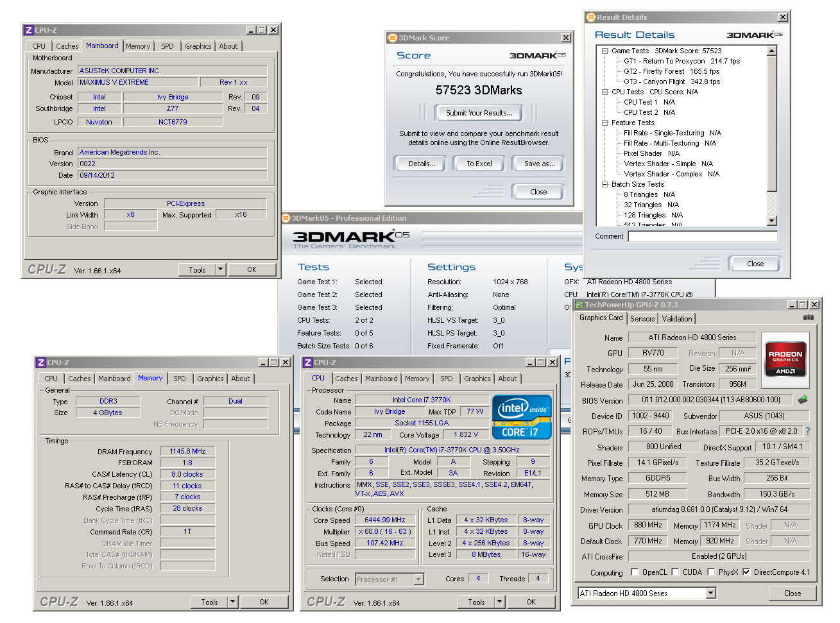840x623 pixels.
Task: Select the CPU Test 1 row
Action: (x=649, y=102)
